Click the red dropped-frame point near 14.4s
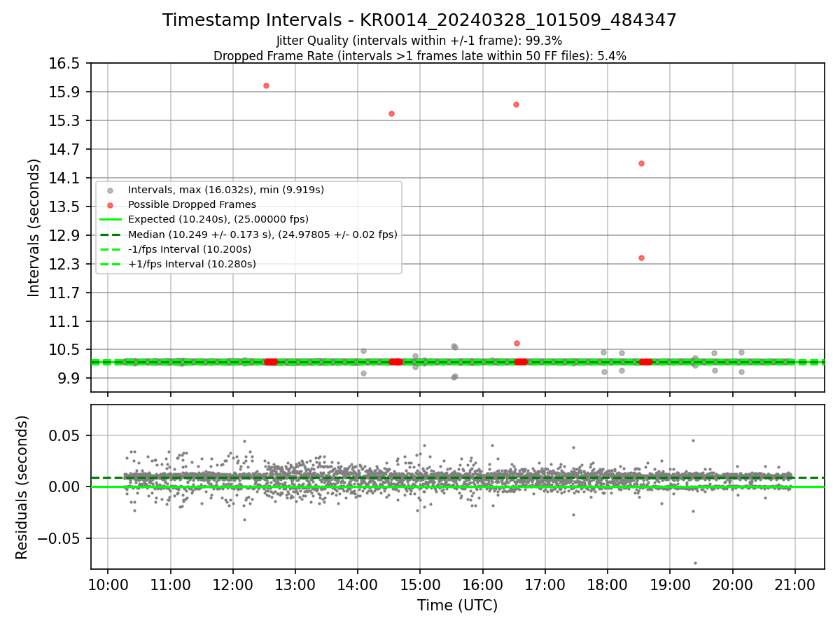Image resolution: width=840 pixels, height=630 pixels. (641, 163)
